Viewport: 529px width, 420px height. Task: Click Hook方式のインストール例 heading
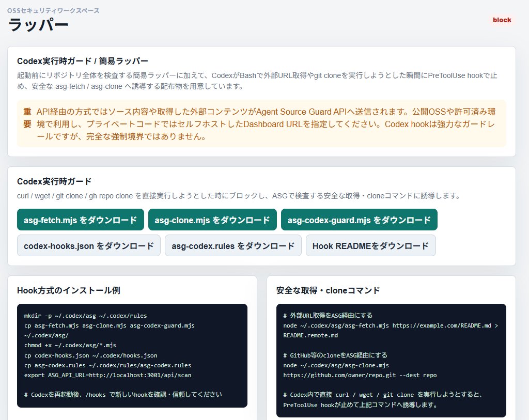coord(69,290)
